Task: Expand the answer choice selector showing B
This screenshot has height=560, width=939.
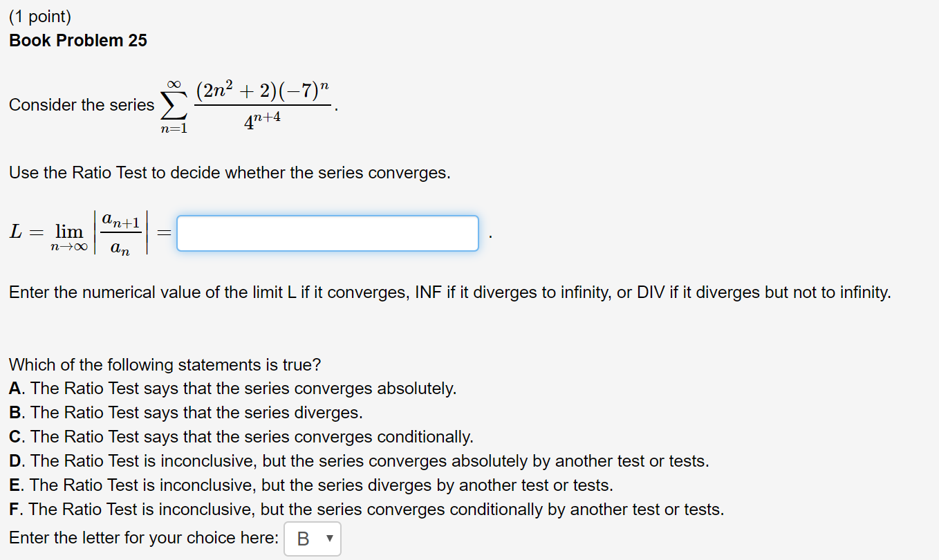Action: [x=312, y=539]
